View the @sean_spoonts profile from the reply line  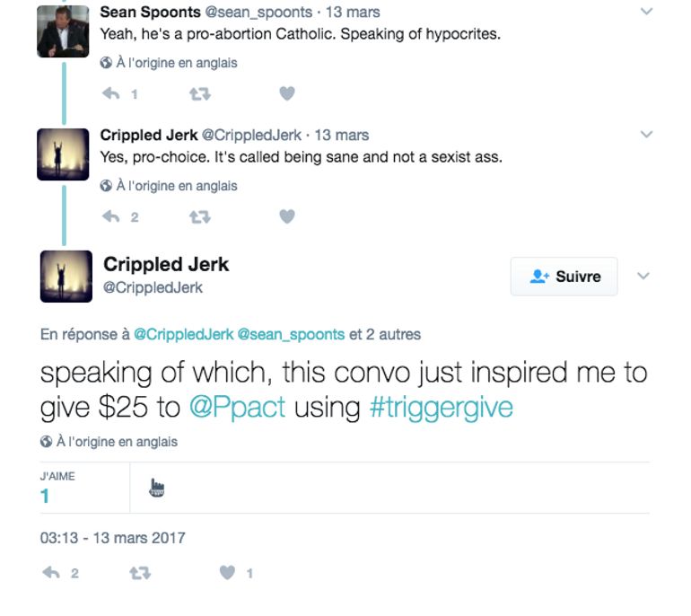(x=291, y=334)
